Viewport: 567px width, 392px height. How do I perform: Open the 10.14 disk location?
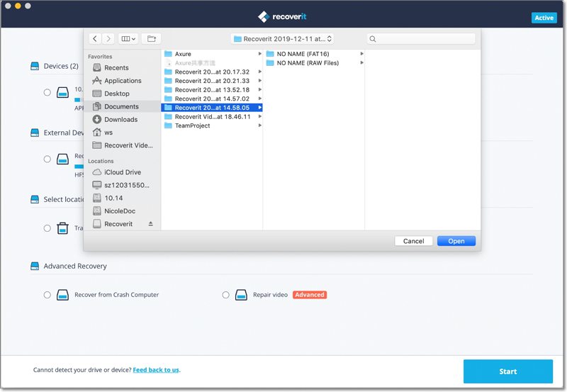coord(113,198)
